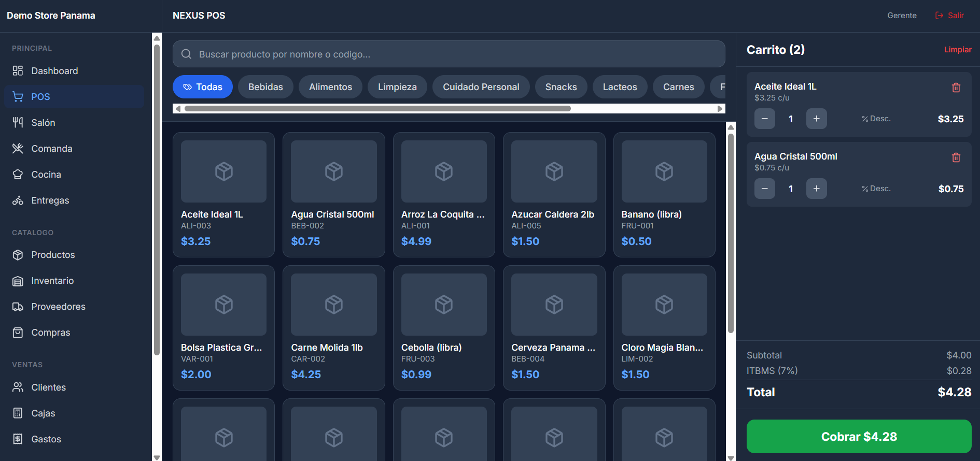Increase Agua Cristal 500ml quantity

(816, 189)
